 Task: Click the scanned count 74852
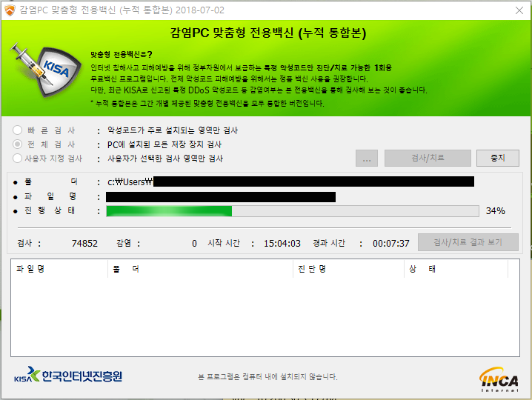point(84,244)
